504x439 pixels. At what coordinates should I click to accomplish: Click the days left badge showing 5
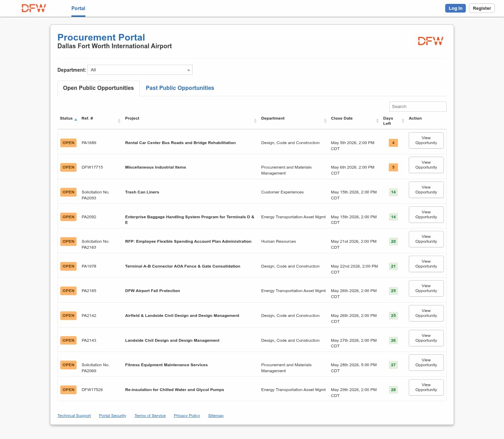click(x=393, y=167)
